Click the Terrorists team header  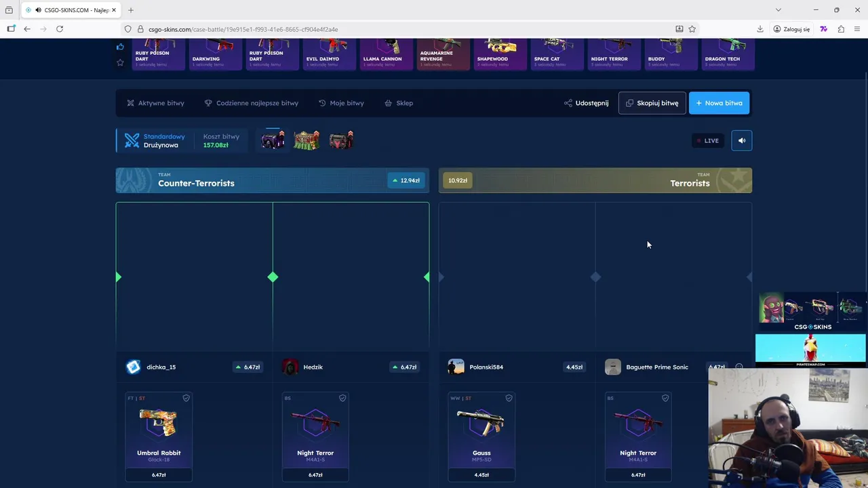595,180
